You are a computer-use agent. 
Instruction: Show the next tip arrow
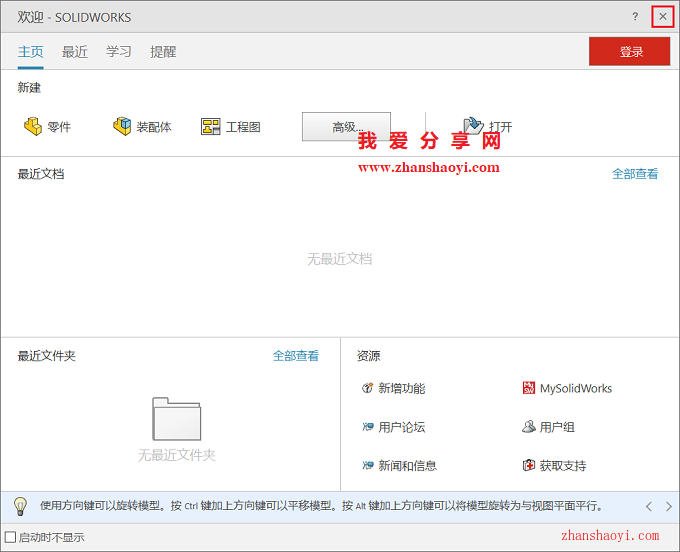669,506
